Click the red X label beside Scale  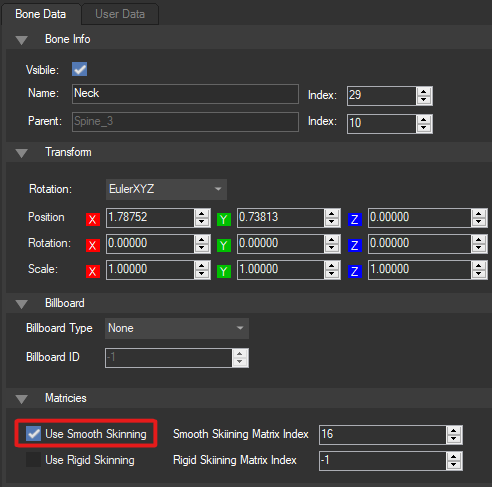[93, 271]
